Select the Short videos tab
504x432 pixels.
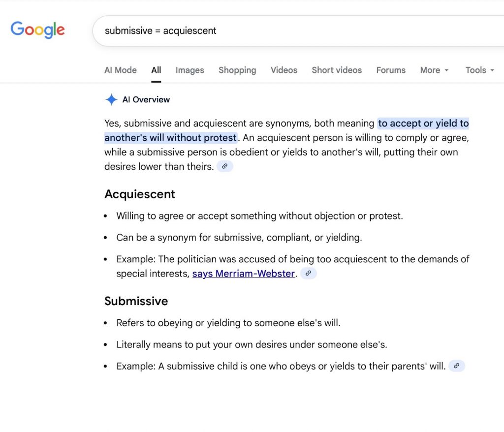337,70
